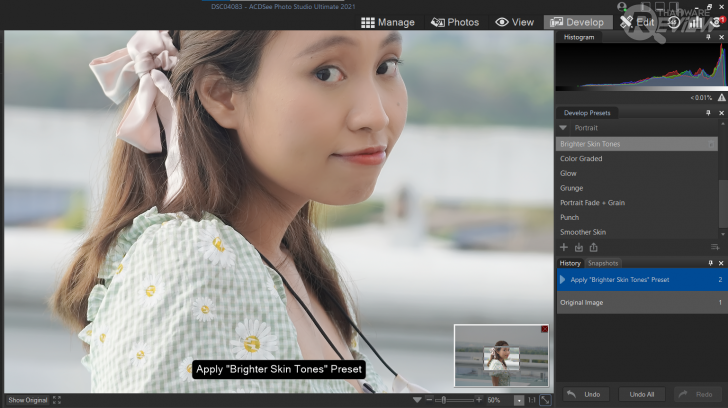The image size is (728, 408).
Task: Close the History panel
Action: pyautogui.click(x=721, y=263)
